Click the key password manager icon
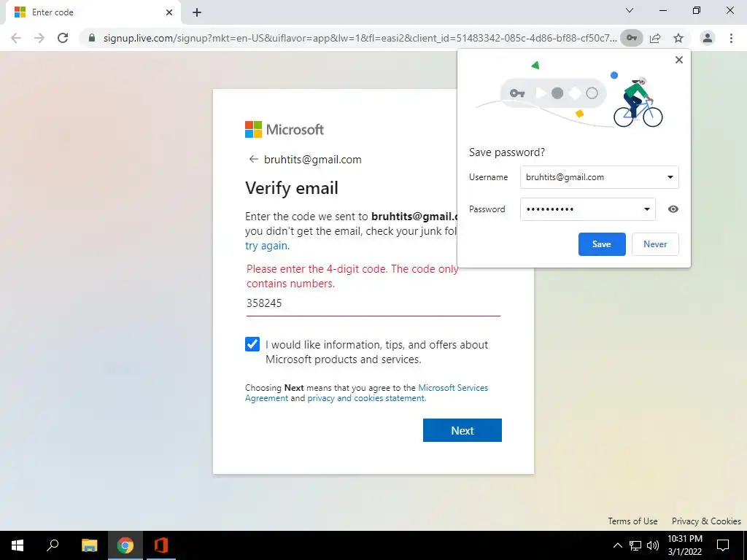Image resolution: width=747 pixels, height=560 pixels. (631, 38)
